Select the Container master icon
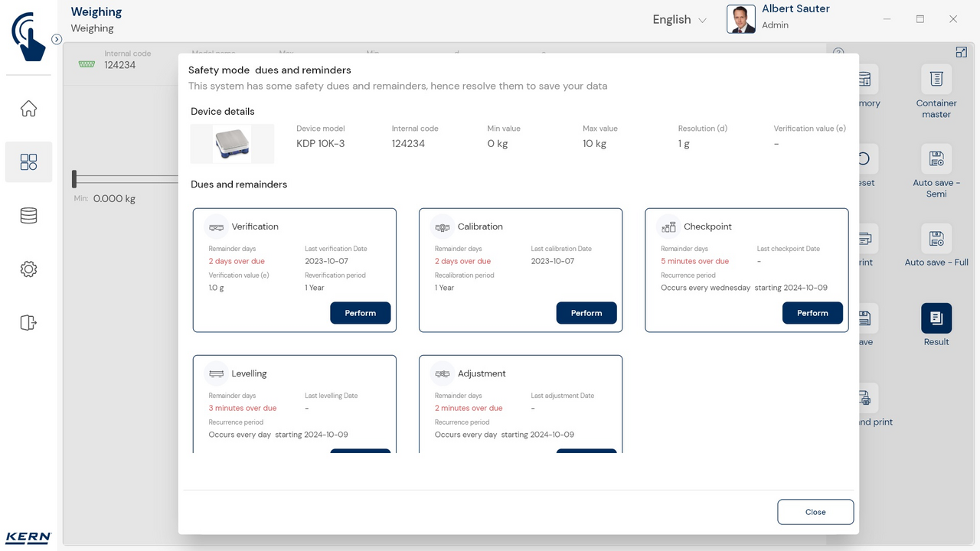Screen dimensions: 980x551 point(936,80)
